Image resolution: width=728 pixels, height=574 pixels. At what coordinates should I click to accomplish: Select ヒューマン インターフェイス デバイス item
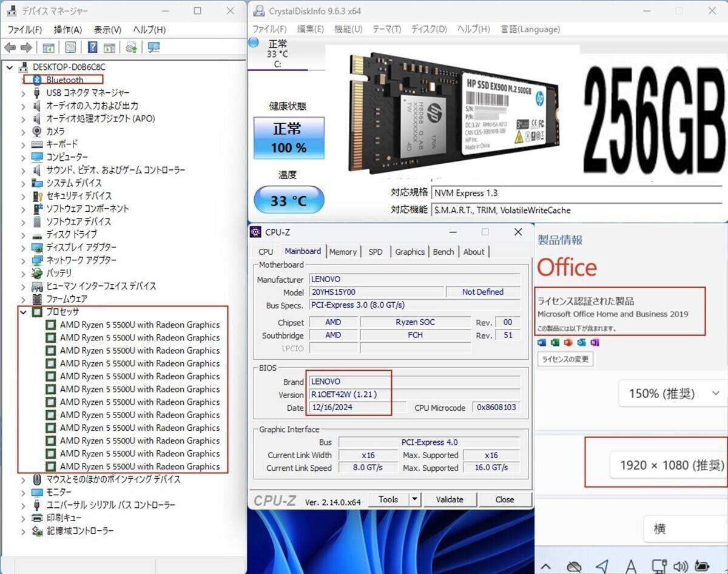point(101,286)
